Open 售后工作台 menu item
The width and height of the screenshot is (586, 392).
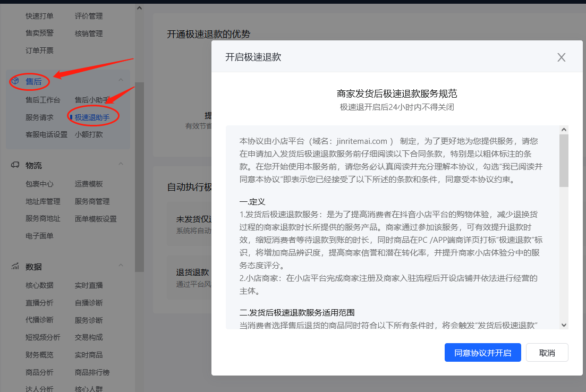pyautogui.click(x=43, y=100)
